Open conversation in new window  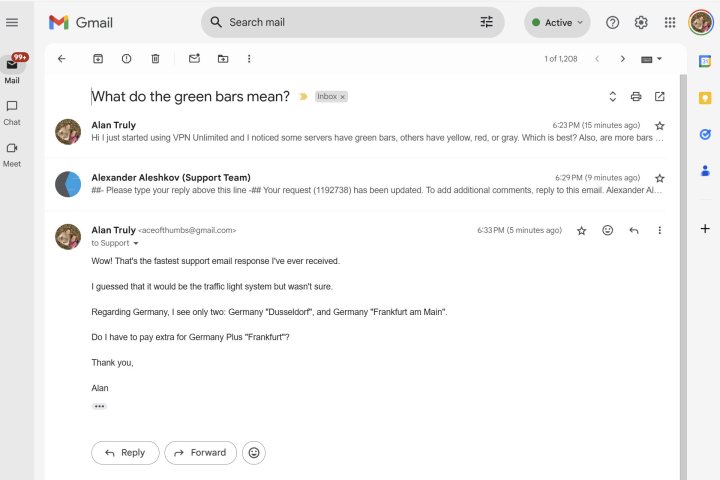(x=659, y=97)
